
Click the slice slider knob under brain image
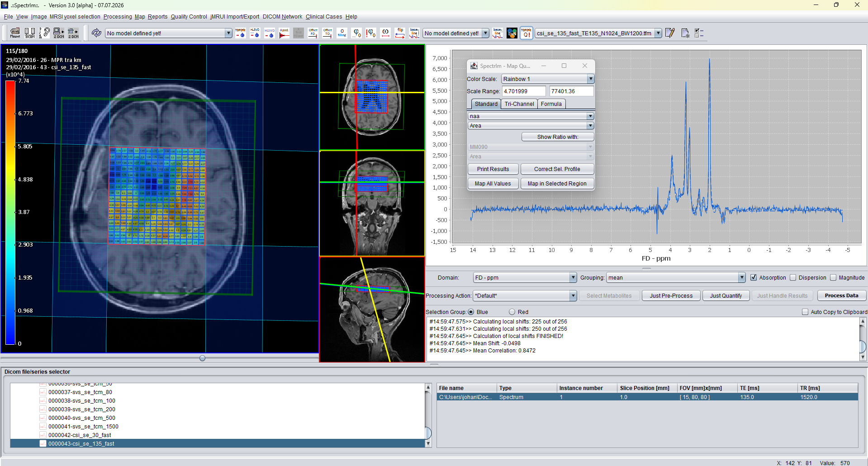coord(203,358)
